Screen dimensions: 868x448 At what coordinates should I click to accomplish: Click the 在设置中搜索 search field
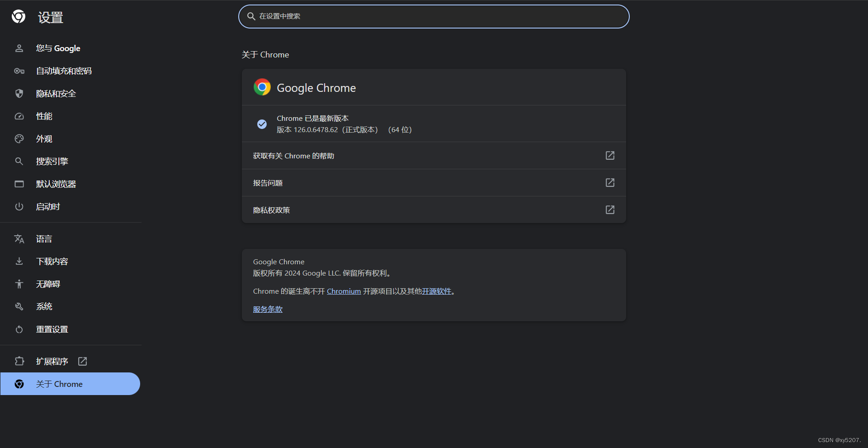433,16
